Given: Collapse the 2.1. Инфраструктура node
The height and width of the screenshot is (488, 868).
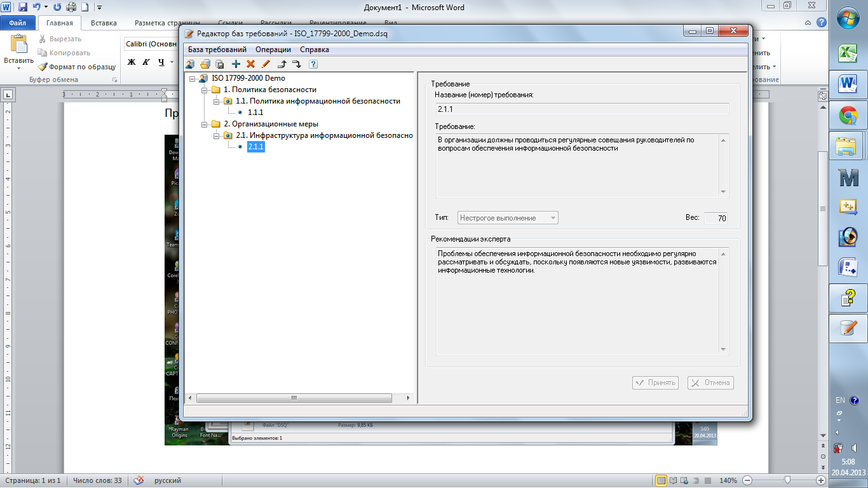Looking at the screenshot, I should coord(216,135).
